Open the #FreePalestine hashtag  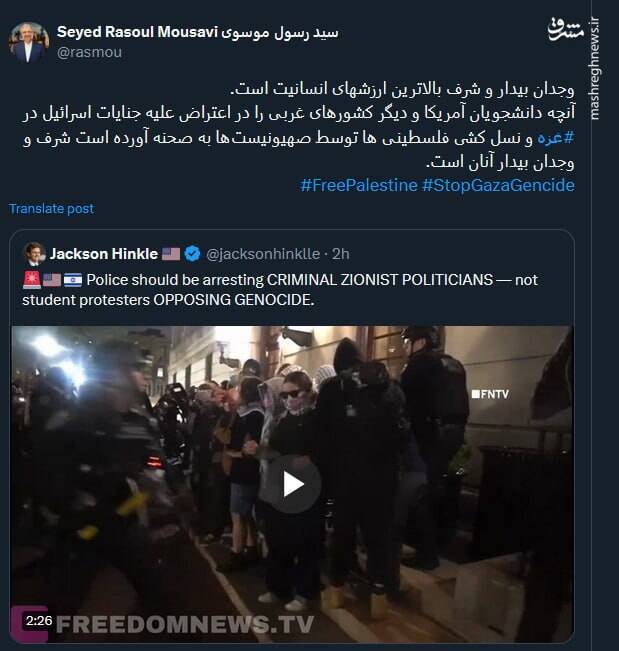pos(359,185)
